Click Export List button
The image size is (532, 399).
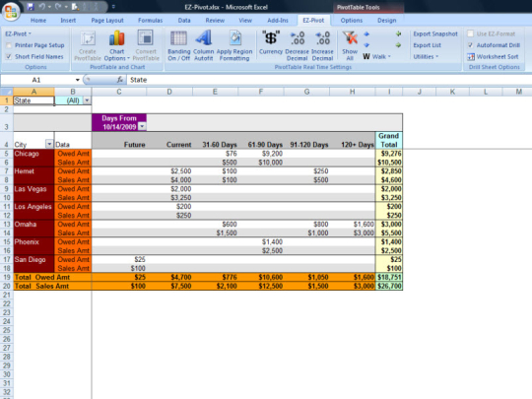[x=428, y=45]
